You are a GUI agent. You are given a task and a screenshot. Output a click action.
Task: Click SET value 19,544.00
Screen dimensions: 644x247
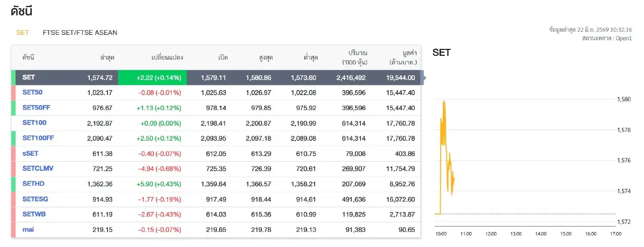[401, 77]
